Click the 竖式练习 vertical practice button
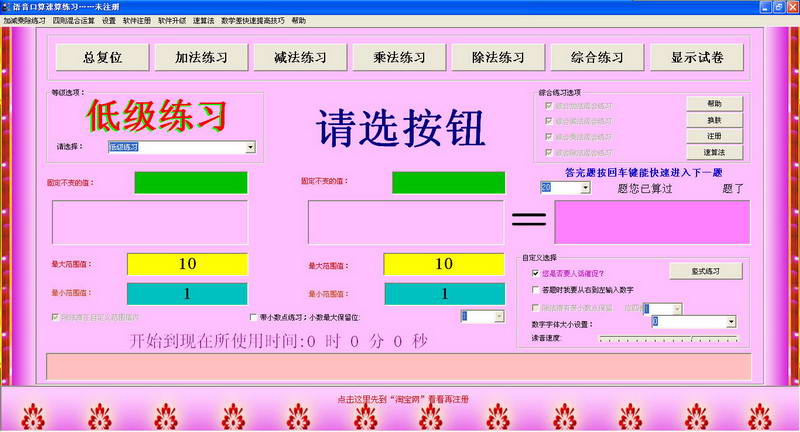Screen dimensions: 800x432 pos(706,271)
